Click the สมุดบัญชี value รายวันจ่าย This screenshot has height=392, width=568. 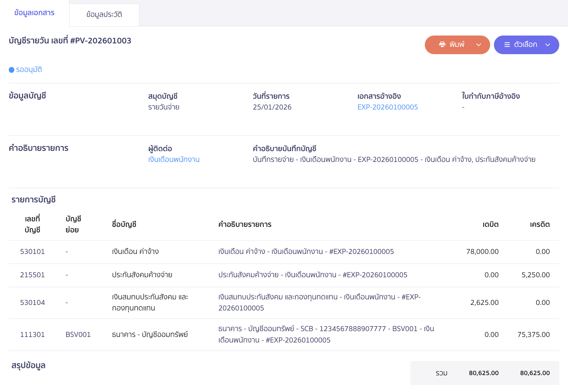pos(164,107)
